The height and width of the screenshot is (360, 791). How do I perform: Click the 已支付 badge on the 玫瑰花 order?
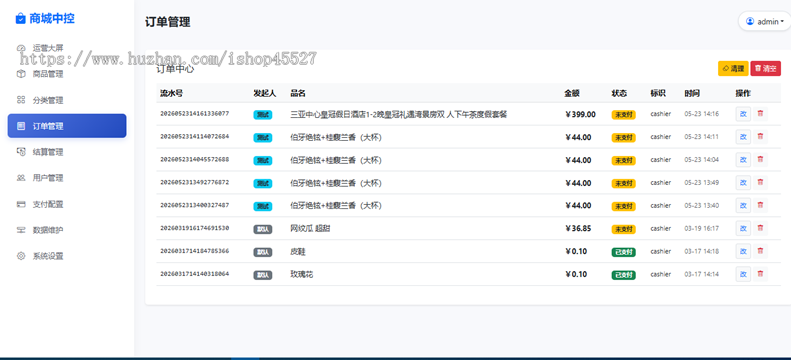pyautogui.click(x=624, y=275)
